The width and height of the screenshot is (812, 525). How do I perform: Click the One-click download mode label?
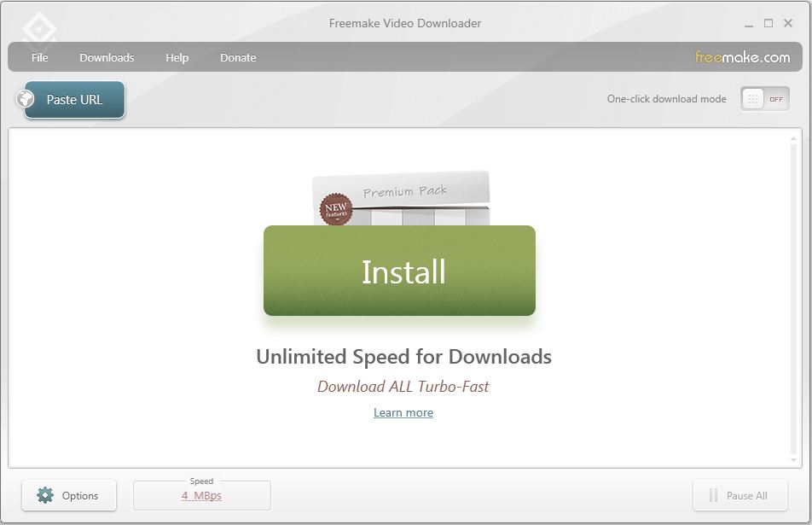[x=666, y=99]
